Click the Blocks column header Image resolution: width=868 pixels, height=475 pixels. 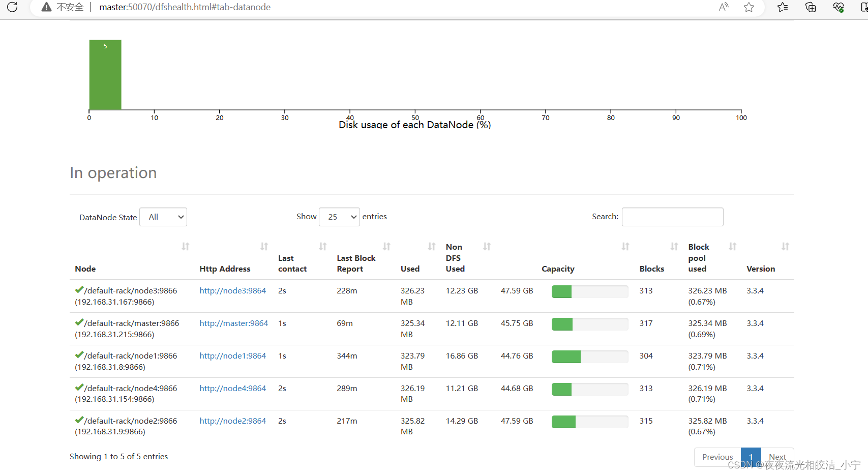click(x=652, y=269)
